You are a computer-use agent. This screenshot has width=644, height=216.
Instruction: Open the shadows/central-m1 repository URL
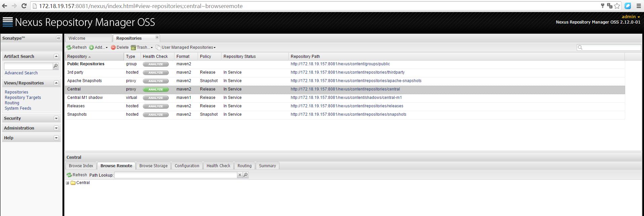pos(346,98)
